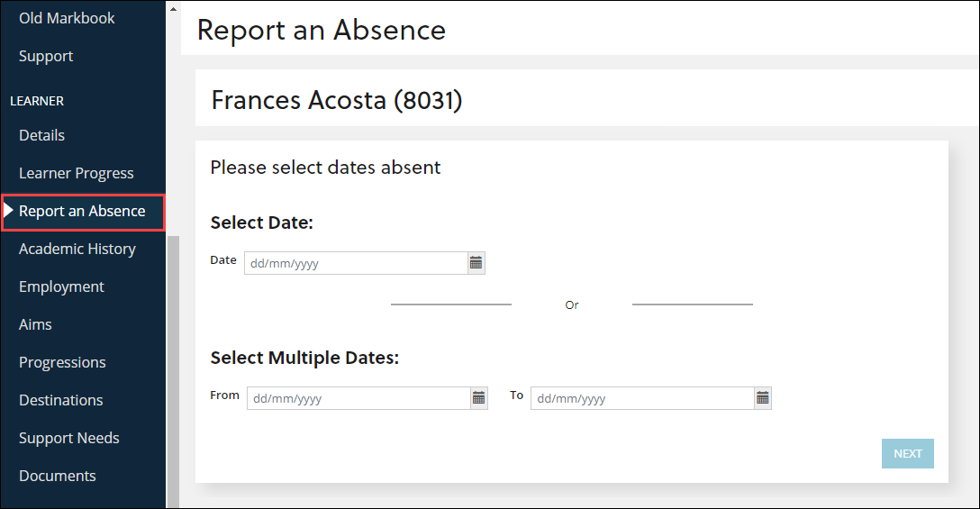Screen dimensions: 980x509
Task: Open Employment section
Action: point(61,287)
